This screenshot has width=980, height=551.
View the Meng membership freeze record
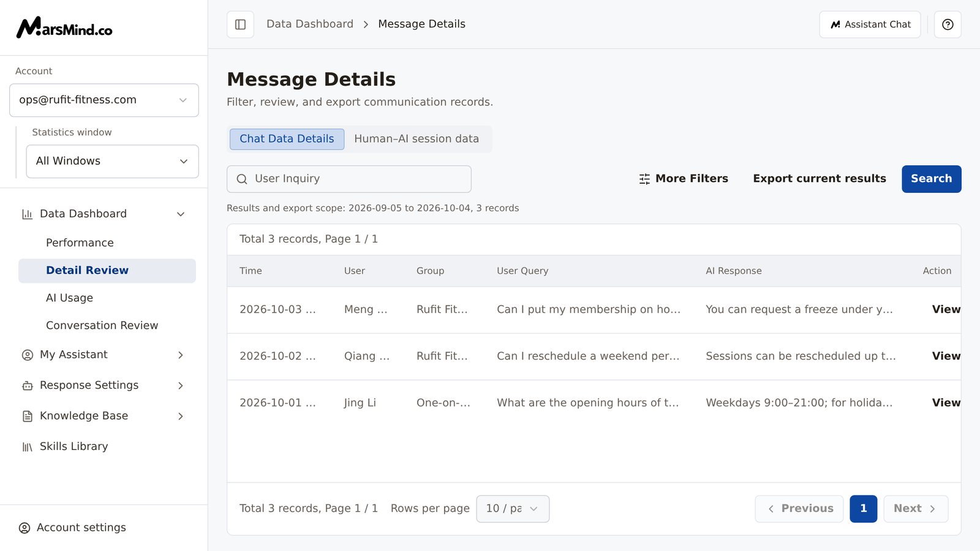tap(946, 310)
